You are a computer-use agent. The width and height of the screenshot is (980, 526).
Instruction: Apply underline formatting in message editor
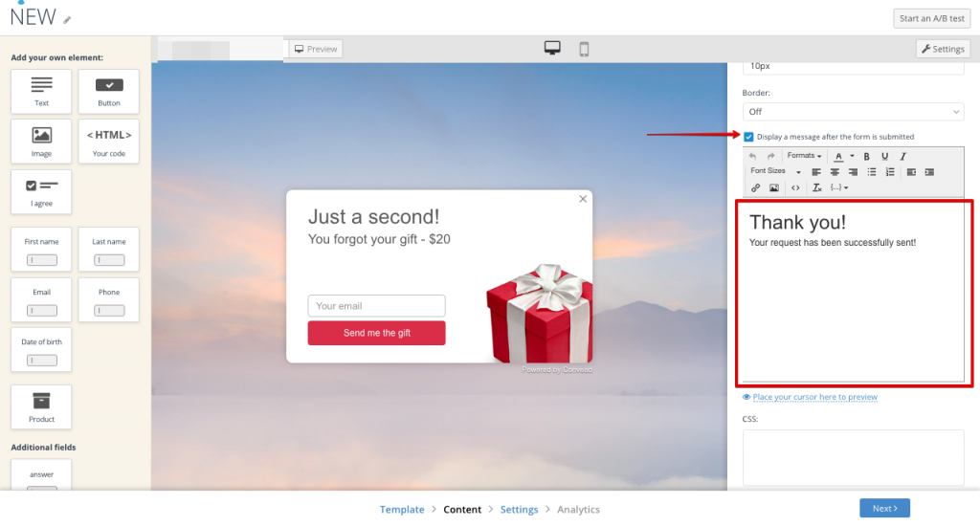tap(884, 156)
